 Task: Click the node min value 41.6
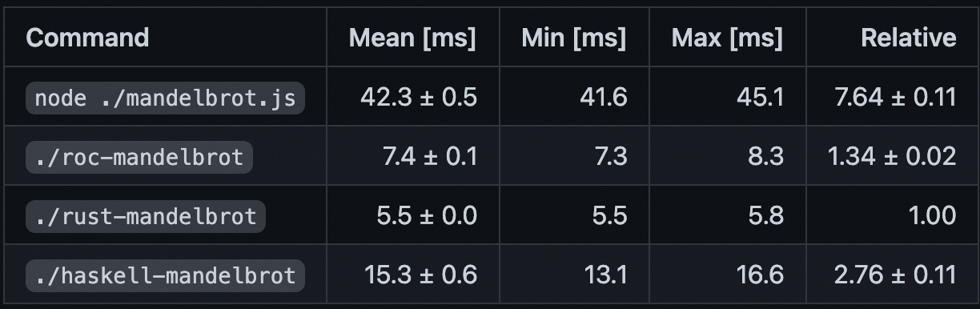pyautogui.click(x=604, y=98)
